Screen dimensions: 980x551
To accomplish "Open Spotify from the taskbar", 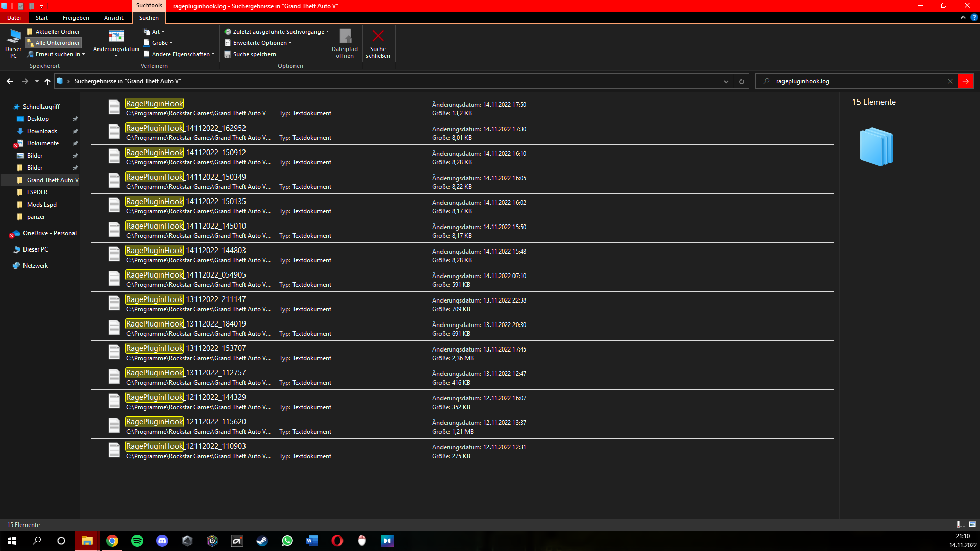I will tap(137, 541).
